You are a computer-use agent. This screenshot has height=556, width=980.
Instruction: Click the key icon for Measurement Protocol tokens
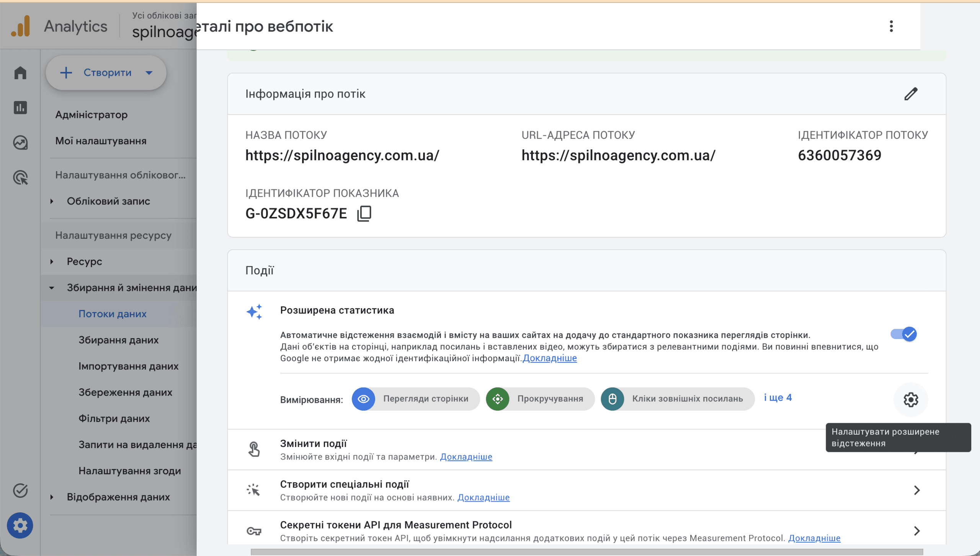click(254, 531)
